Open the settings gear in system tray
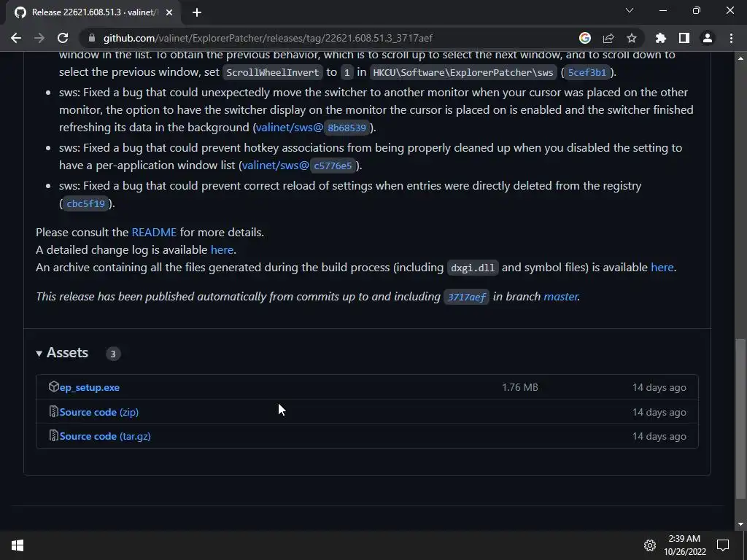Viewport: 747px width, 560px height. [650, 545]
